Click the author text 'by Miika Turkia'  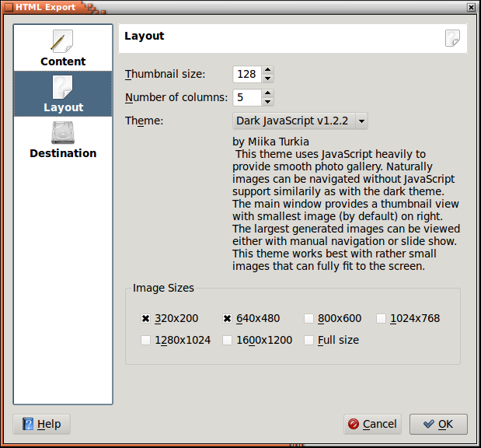tap(270, 142)
